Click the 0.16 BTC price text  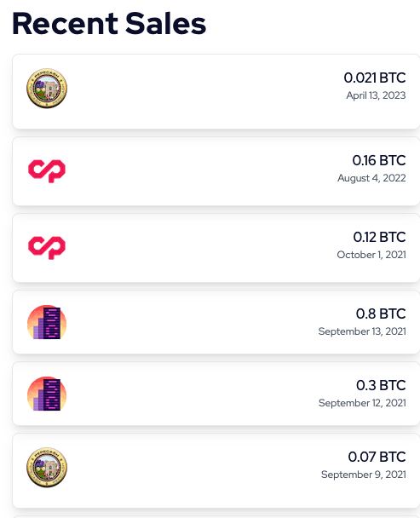pyautogui.click(x=379, y=160)
